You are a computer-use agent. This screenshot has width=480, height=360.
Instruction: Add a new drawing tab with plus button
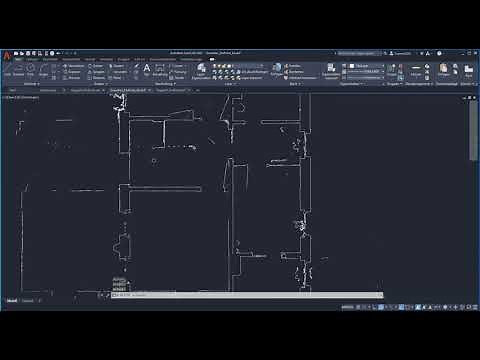coord(198,90)
